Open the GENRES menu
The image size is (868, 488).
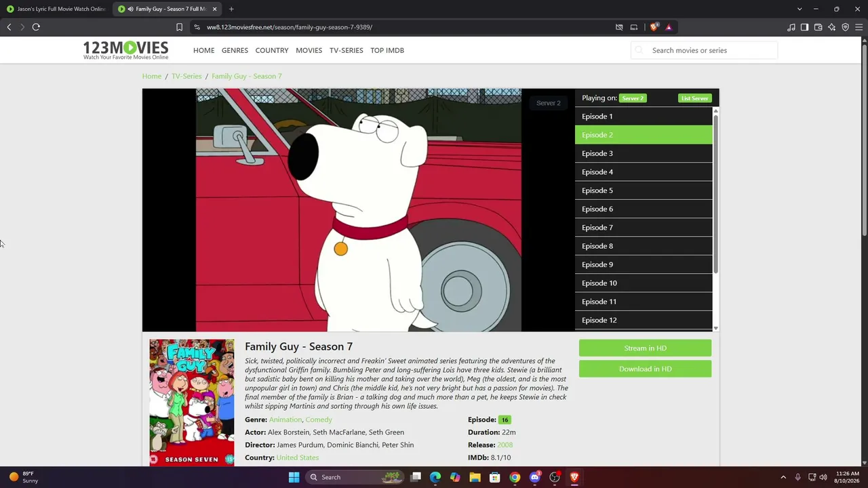pyautogui.click(x=235, y=50)
